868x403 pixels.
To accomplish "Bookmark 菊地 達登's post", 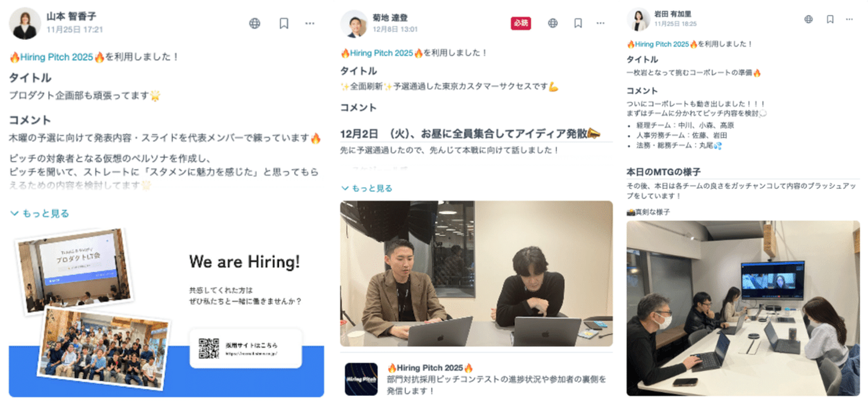I will point(577,24).
